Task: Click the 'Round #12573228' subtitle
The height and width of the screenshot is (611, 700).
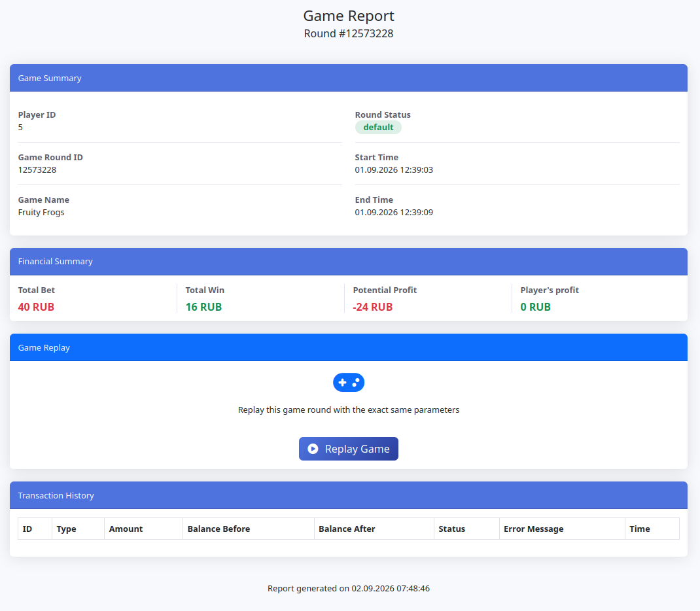Action: (349, 33)
